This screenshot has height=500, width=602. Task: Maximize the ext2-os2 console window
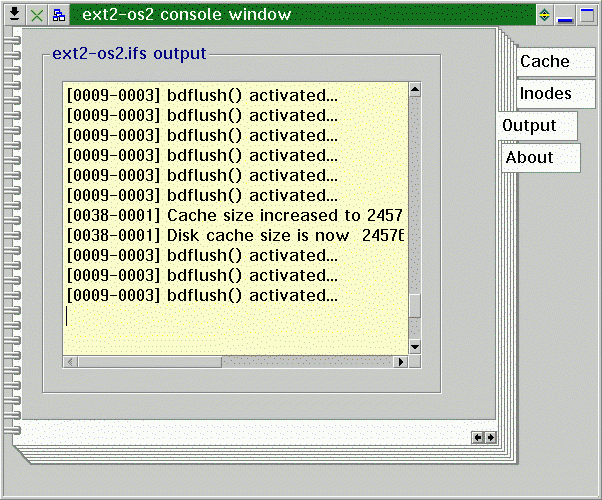pyautogui.click(x=587, y=15)
